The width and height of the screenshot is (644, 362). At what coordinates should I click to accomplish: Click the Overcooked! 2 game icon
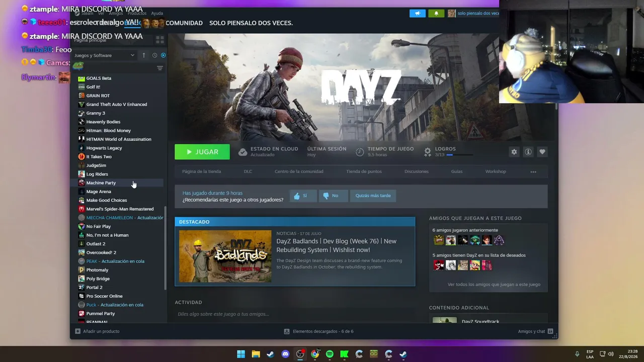pos(82,252)
